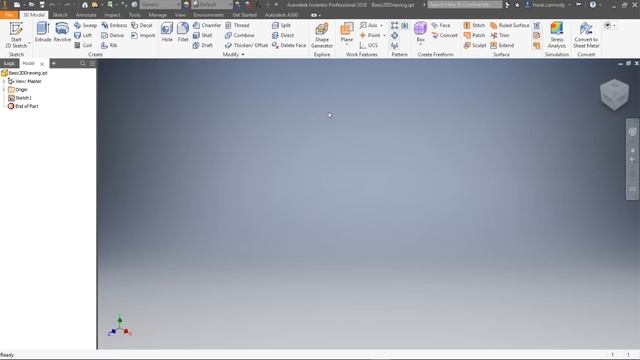Create a UCS
640x360 pixels.
point(369,45)
